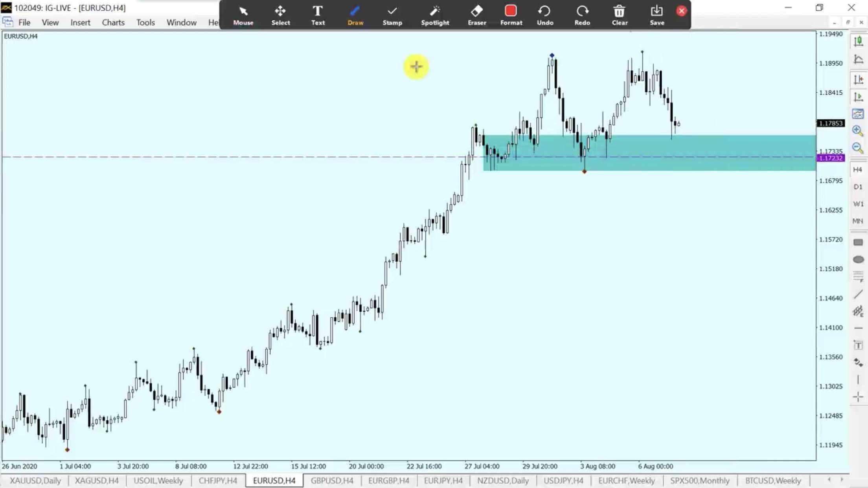
Task: Switch timeframe to D1
Action: [857, 187]
